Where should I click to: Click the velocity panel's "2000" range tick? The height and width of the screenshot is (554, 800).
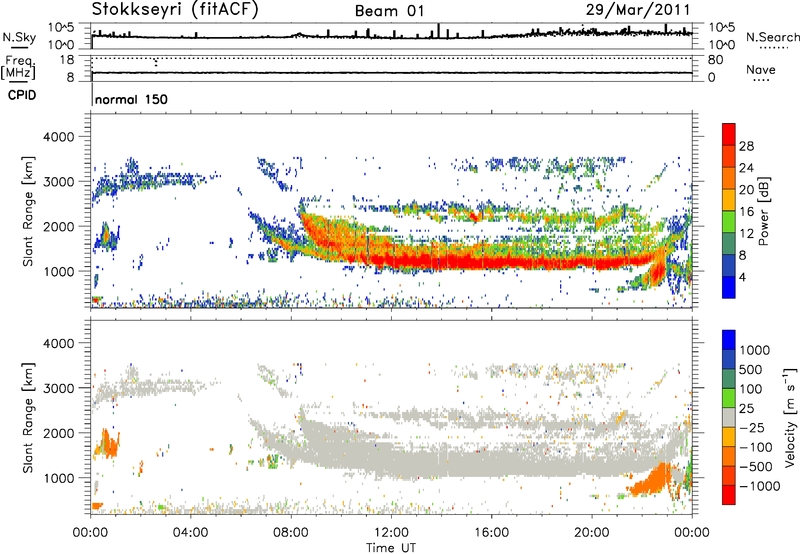click(58, 433)
